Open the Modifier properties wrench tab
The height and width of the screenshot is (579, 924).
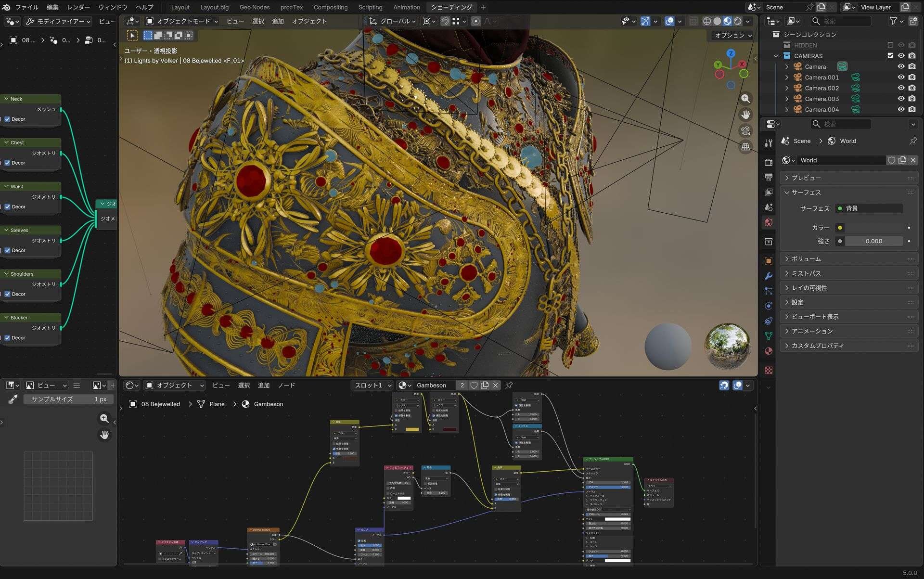(769, 276)
